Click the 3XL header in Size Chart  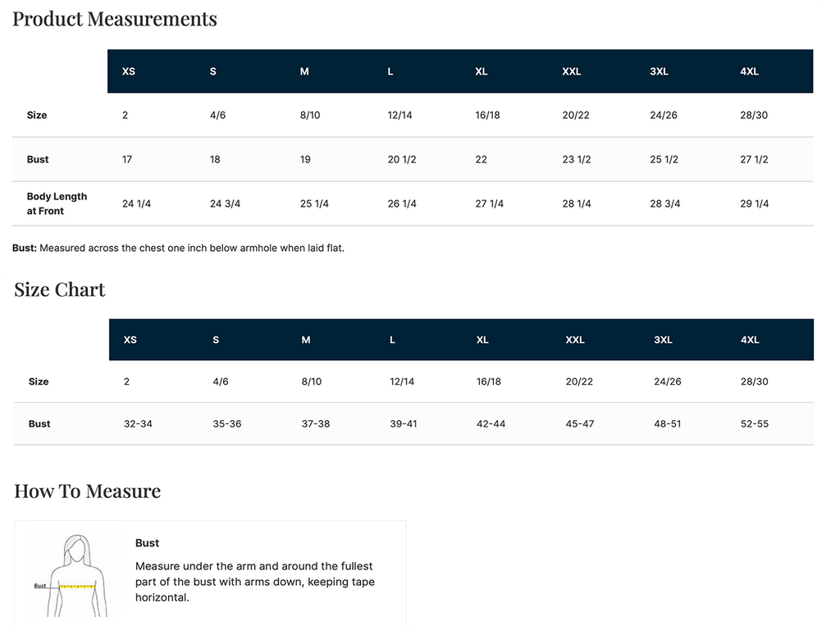[663, 340]
